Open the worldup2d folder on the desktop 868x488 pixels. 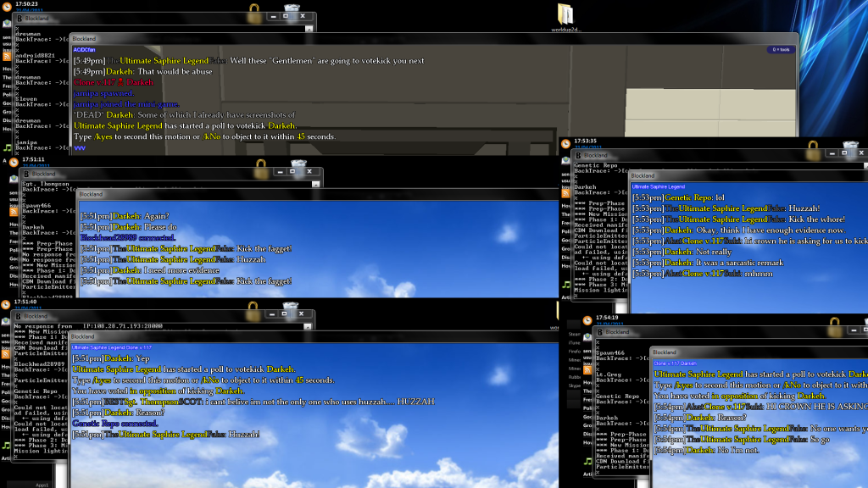565,18
